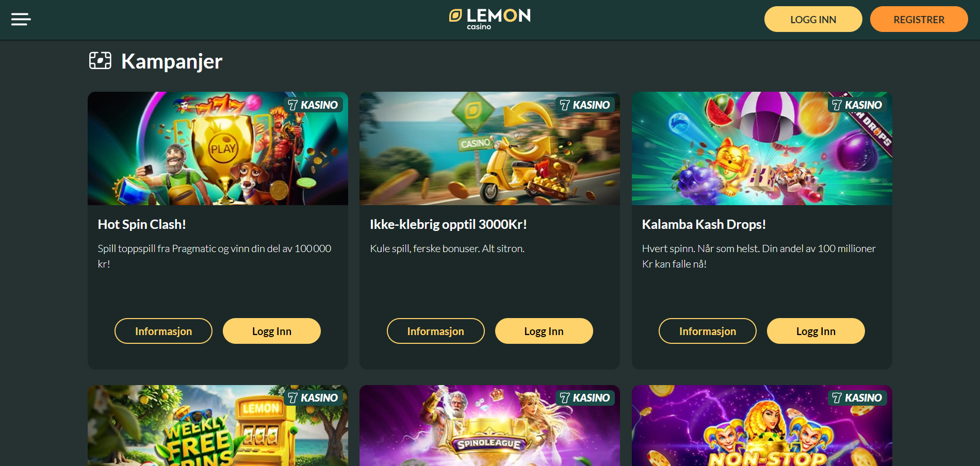Click Logg Inn under Ikke-klebrig offer
Viewport: 980px width, 466px height.
(x=544, y=331)
